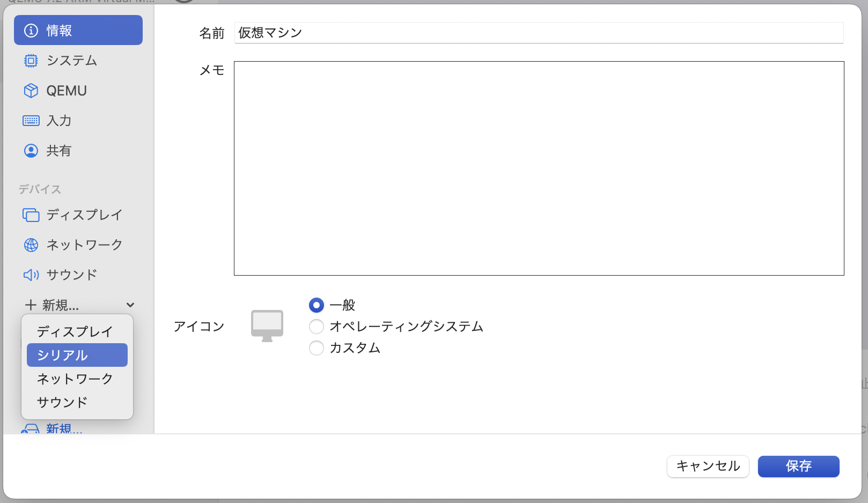Open the ディスプレイ device in the sidebar
The width and height of the screenshot is (868, 503).
click(x=78, y=215)
